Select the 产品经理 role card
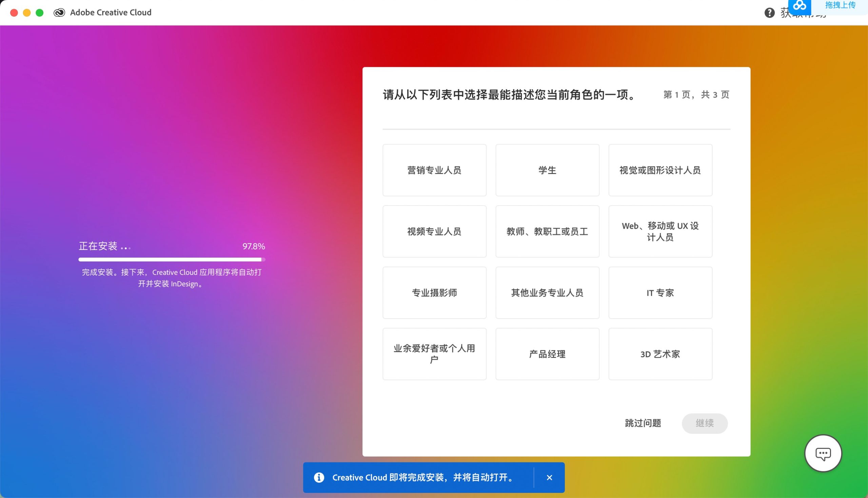 (x=547, y=354)
